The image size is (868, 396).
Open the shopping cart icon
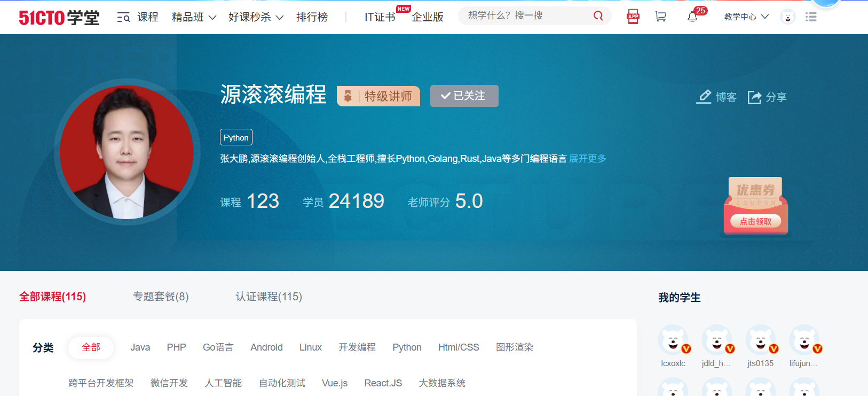point(661,17)
